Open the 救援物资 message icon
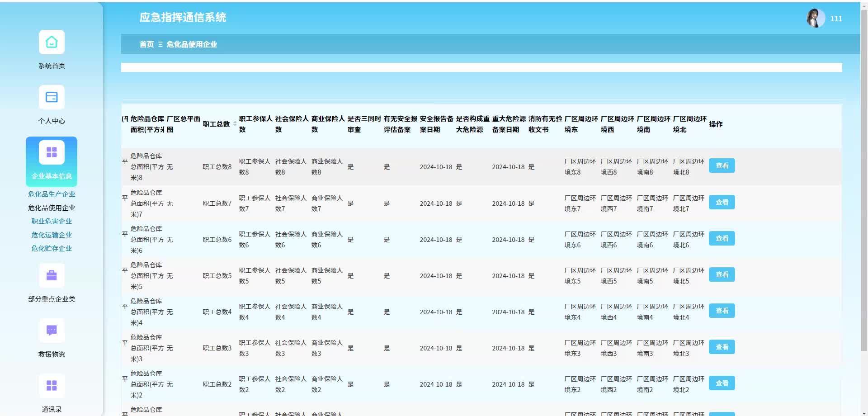The height and width of the screenshot is (416, 868). (52, 331)
